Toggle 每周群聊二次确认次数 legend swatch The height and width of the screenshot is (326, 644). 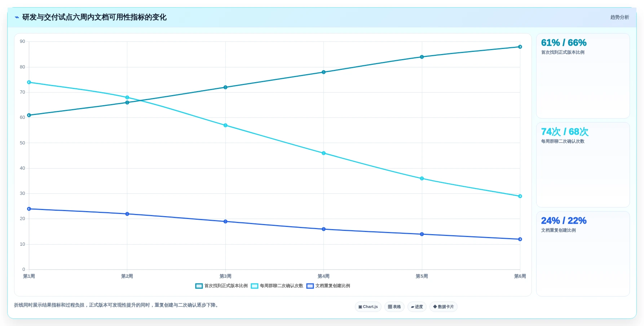click(255, 286)
